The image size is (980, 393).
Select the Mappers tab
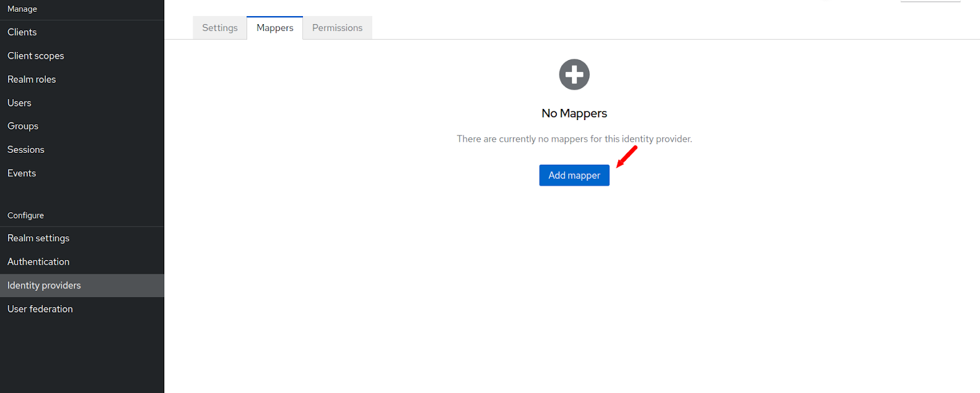pyautogui.click(x=275, y=28)
